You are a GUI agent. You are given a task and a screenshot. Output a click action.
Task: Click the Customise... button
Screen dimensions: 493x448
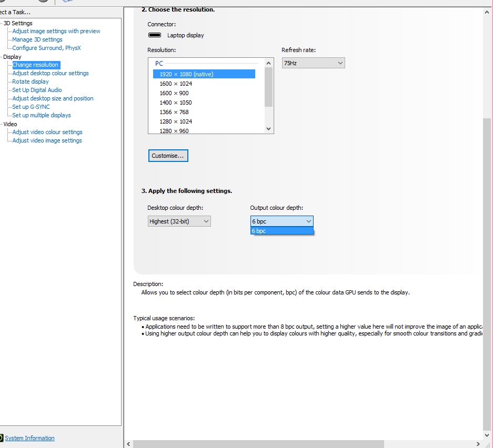click(168, 156)
